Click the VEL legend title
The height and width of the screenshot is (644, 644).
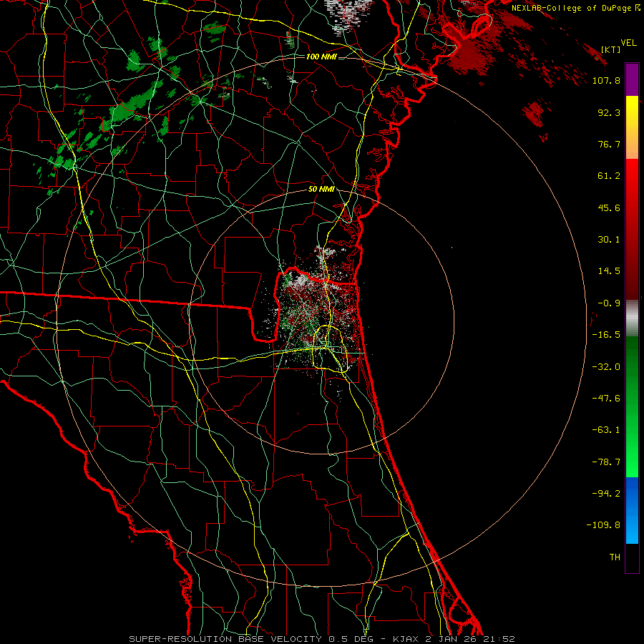click(x=628, y=43)
